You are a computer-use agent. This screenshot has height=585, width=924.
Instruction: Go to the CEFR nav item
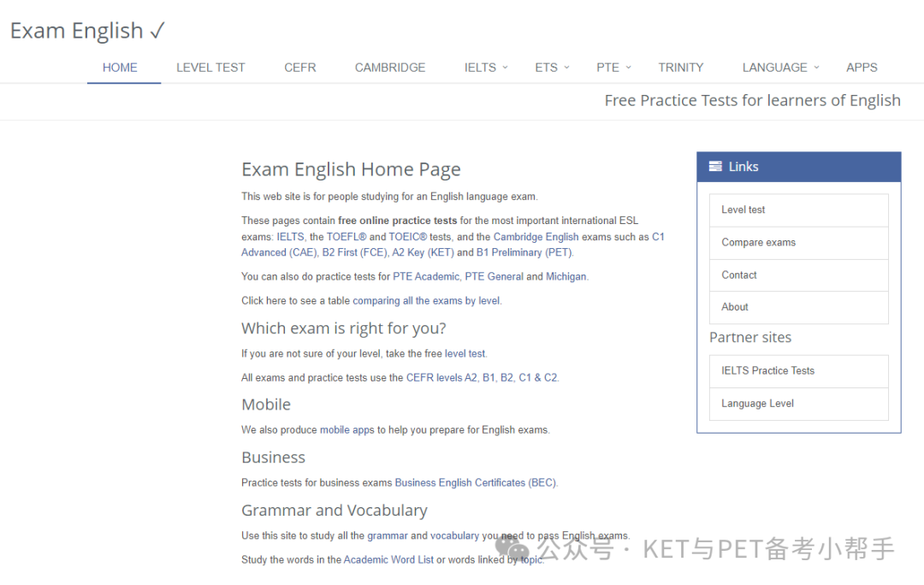point(300,68)
